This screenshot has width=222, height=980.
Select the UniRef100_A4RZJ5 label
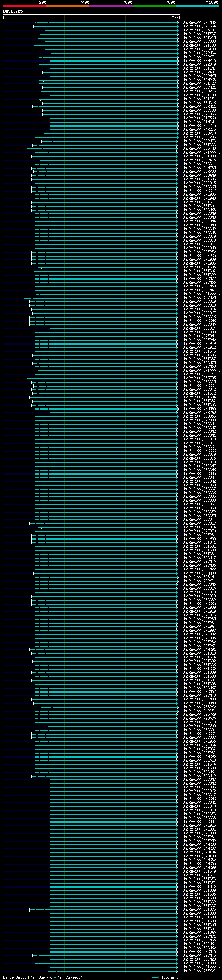pos(199,129)
